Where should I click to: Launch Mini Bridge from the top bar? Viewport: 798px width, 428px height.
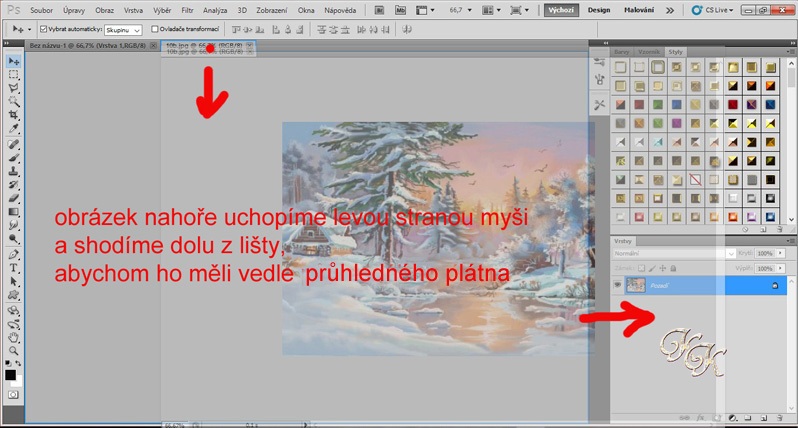coord(401,10)
